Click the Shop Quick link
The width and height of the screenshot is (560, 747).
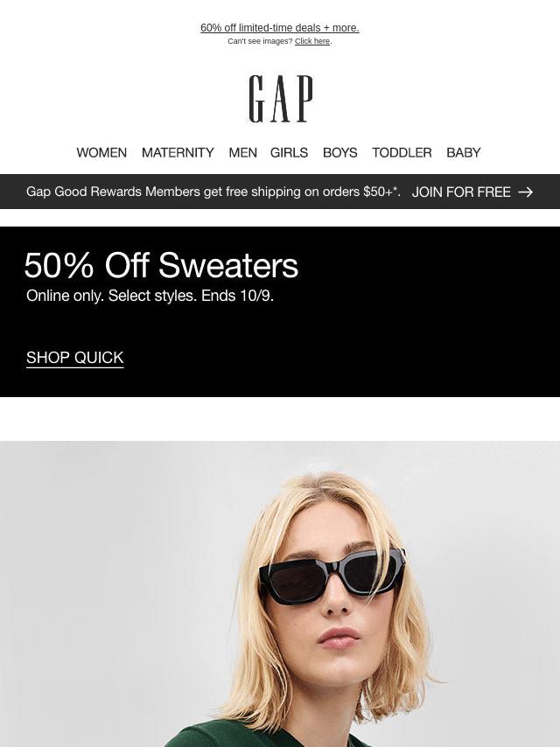click(75, 358)
